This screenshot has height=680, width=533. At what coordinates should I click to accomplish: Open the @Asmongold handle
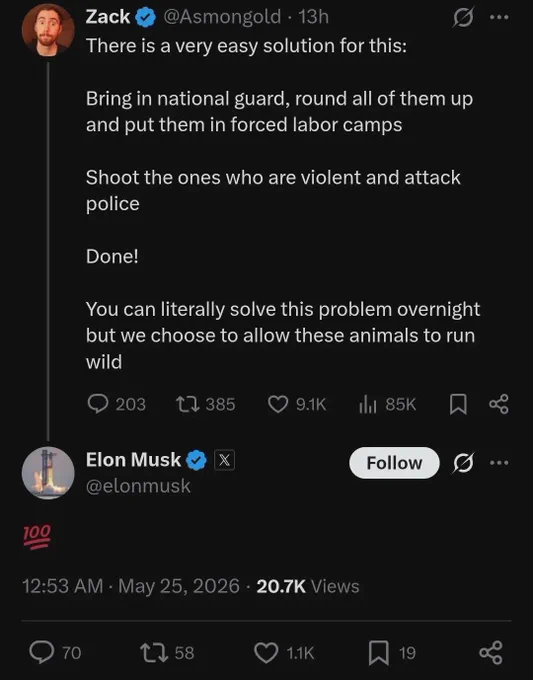pyautogui.click(x=222, y=17)
